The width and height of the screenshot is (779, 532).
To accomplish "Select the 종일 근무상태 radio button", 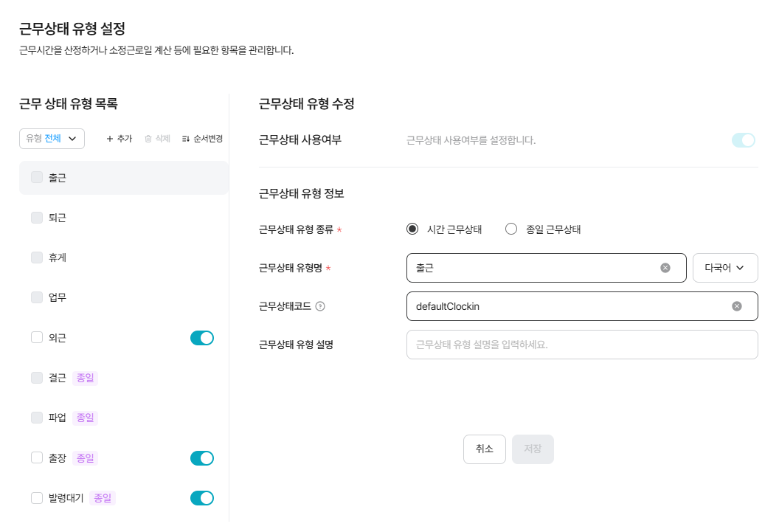I will tap(511, 229).
